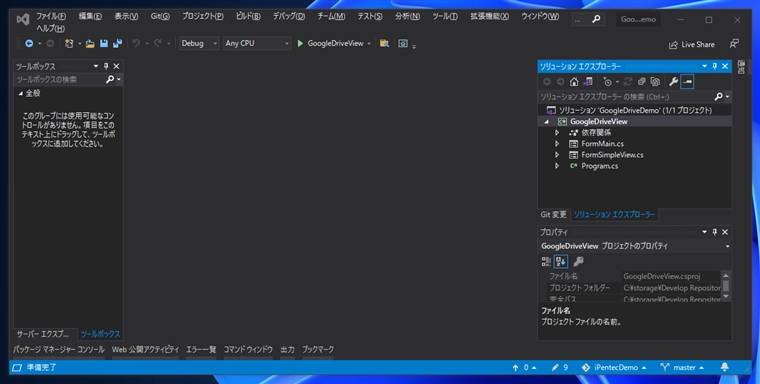Screen dimensions: 760x384
Task: Click the pencil pending changes indicator showing 9
Action: (560, 368)
